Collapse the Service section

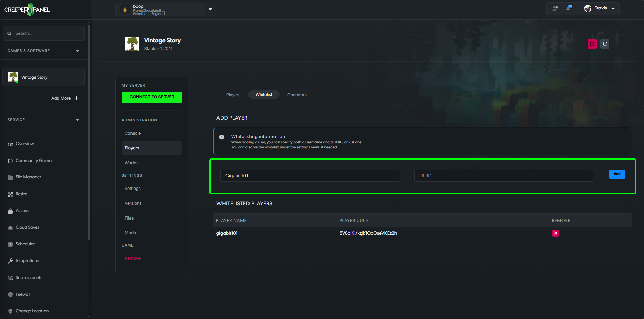77,120
